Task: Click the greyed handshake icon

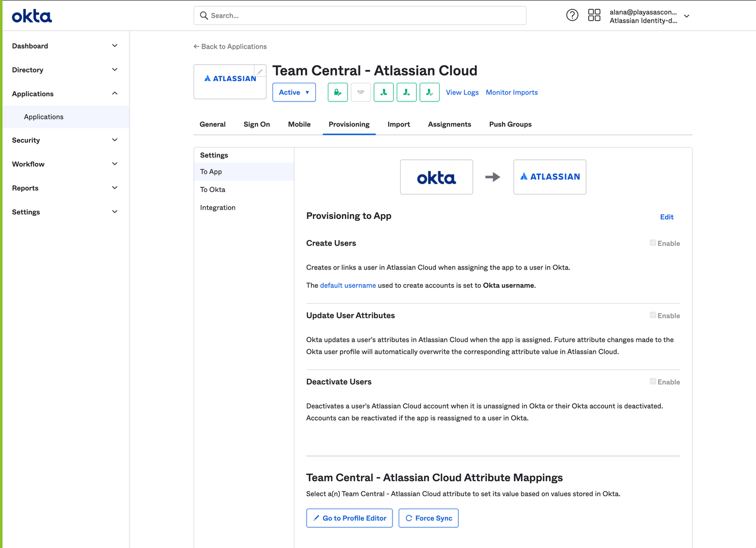Action: (360, 92)
